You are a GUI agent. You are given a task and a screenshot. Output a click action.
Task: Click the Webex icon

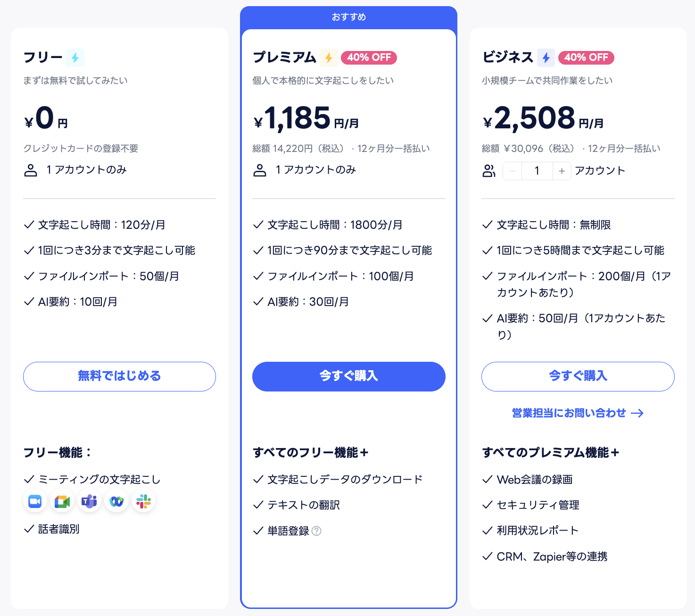pyautogui.click(x=116, y=501)
